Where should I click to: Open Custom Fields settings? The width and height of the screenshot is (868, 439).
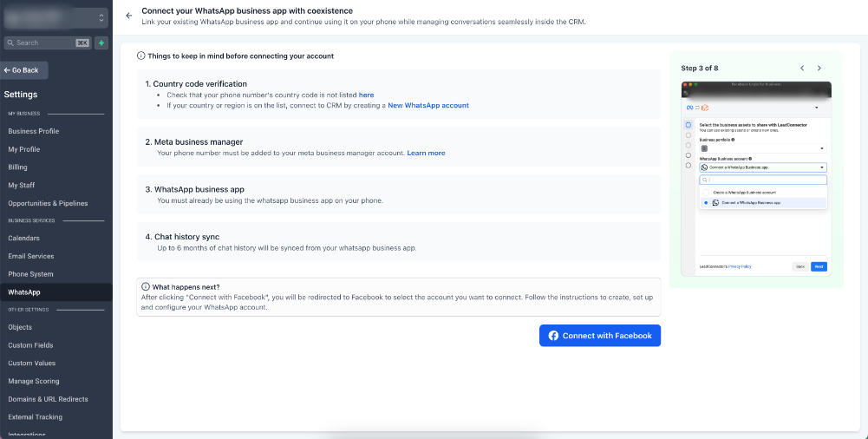point(30,345)
